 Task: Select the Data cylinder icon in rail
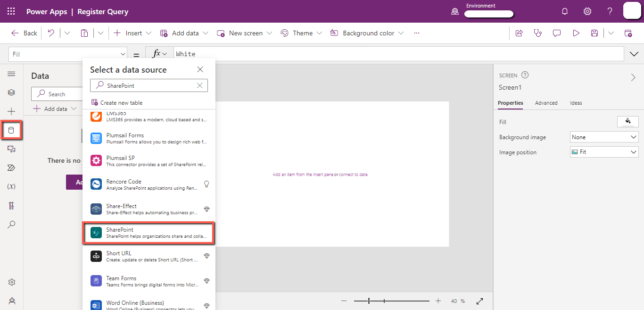tap(11, 130)
